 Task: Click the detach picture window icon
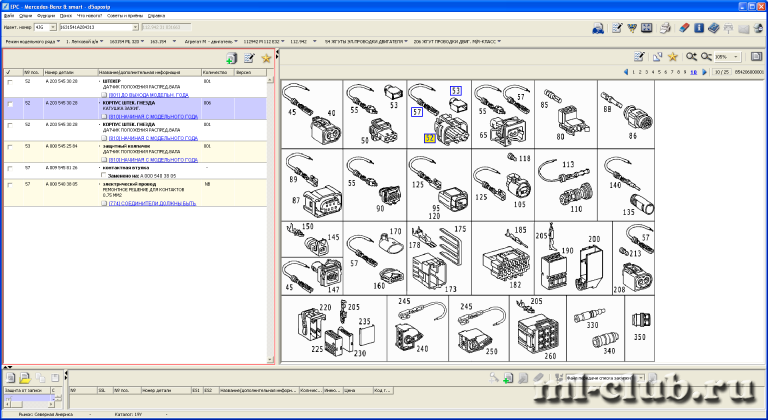pos(657,57)
